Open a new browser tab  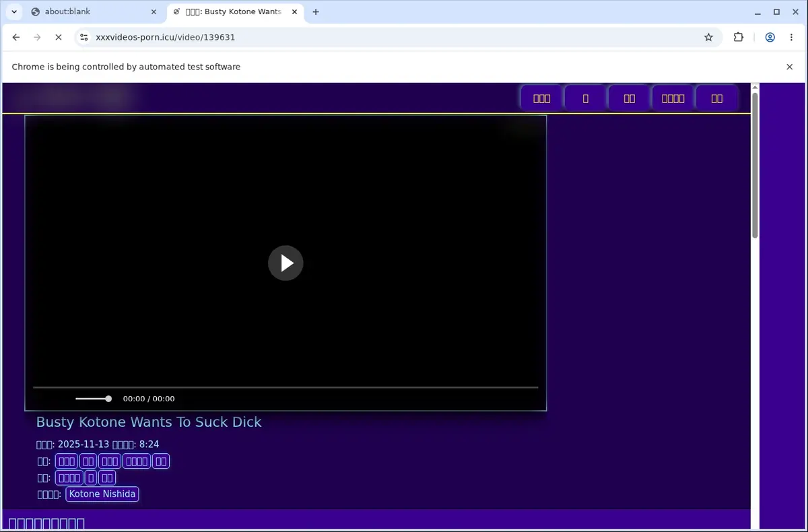pyautogui.click(x=316, y=11)
